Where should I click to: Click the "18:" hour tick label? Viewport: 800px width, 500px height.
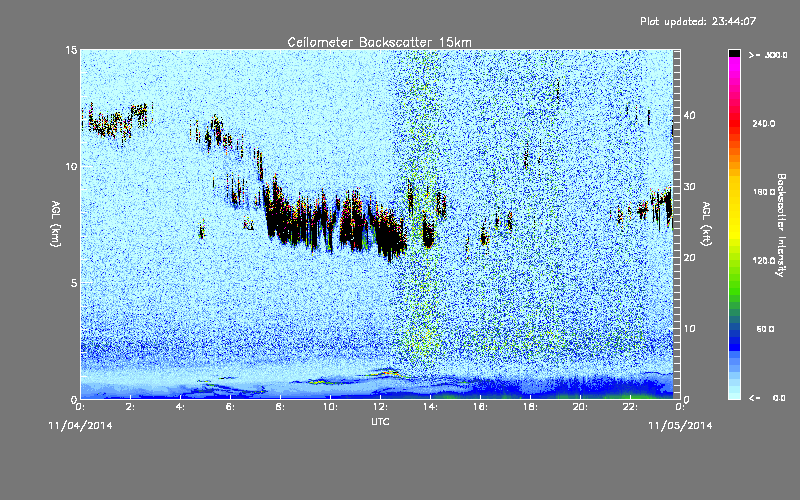(531, 407)
